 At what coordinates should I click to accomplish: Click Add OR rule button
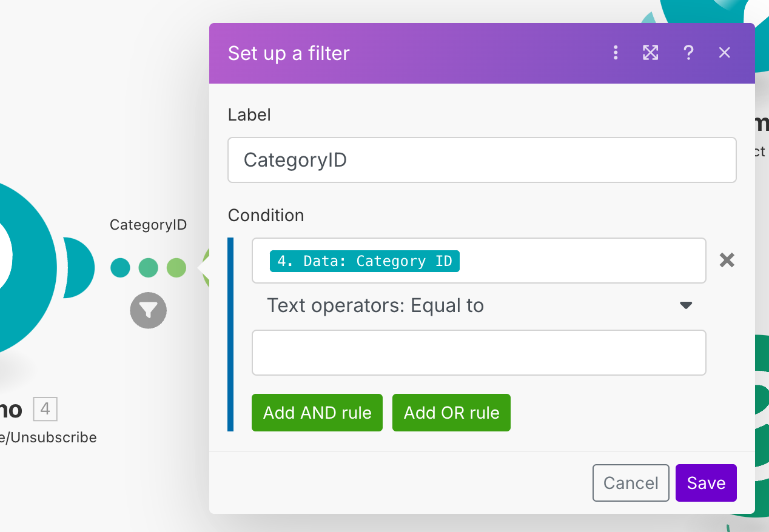(451, 413)
